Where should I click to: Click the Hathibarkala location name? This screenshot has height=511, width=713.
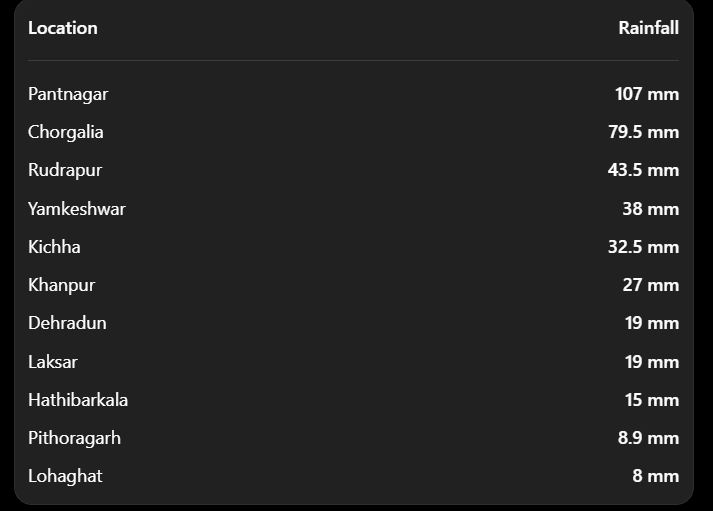click(78, 400)
